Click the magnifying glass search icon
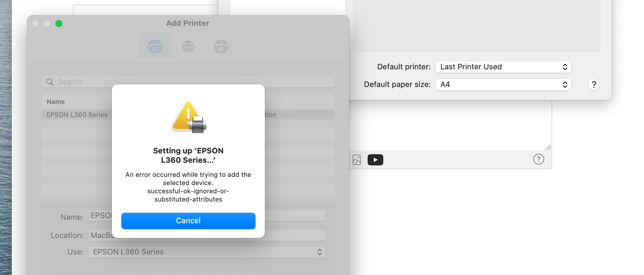The image size is (644, 275). click(50, 82)
